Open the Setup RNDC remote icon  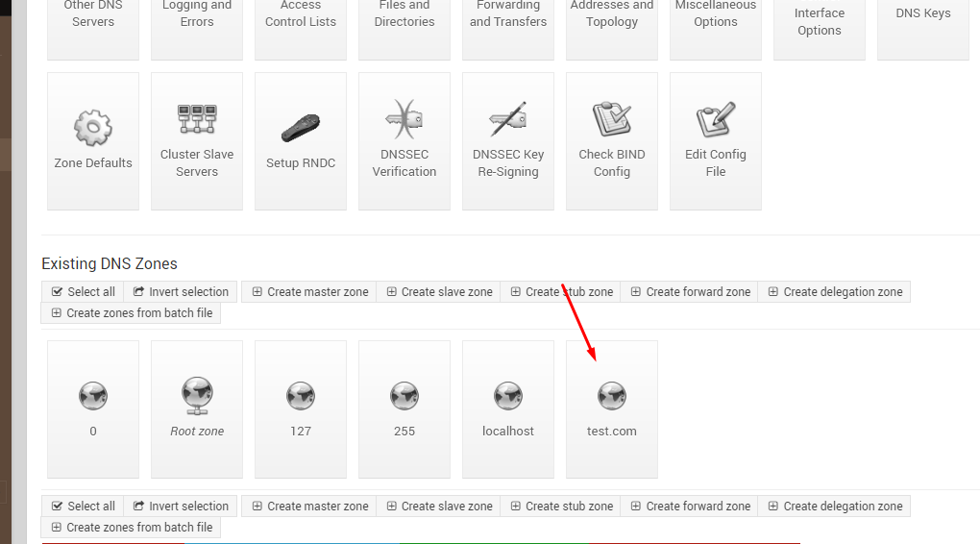pyautogui.click(x=301, y=128)
